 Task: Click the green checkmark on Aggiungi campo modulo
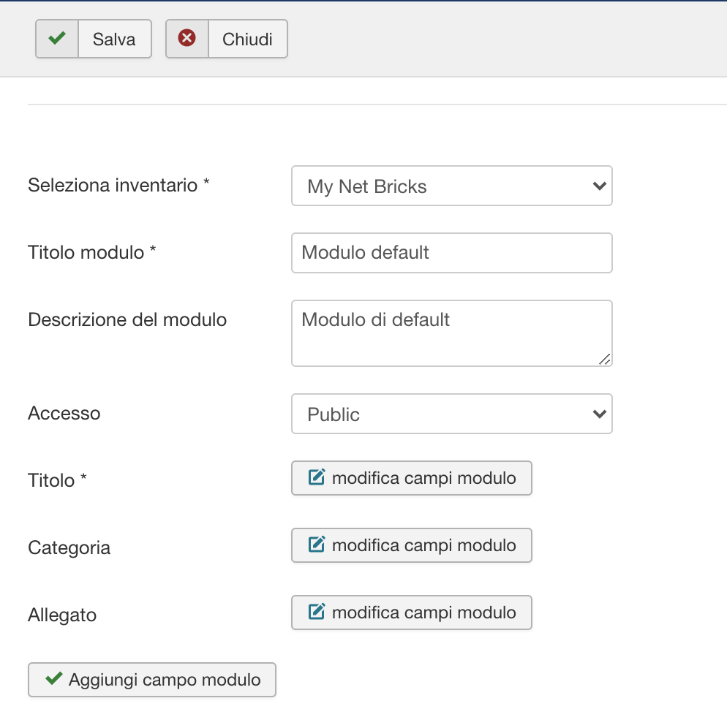pyautogui.click(x=54, y=679)
